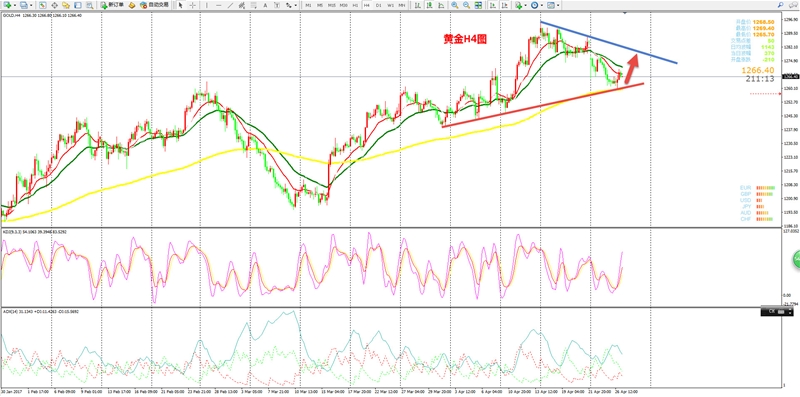The width and height of the screenshot is (800, 397).
Task: Click the green circular button at right edge
Action: [796, 260]
